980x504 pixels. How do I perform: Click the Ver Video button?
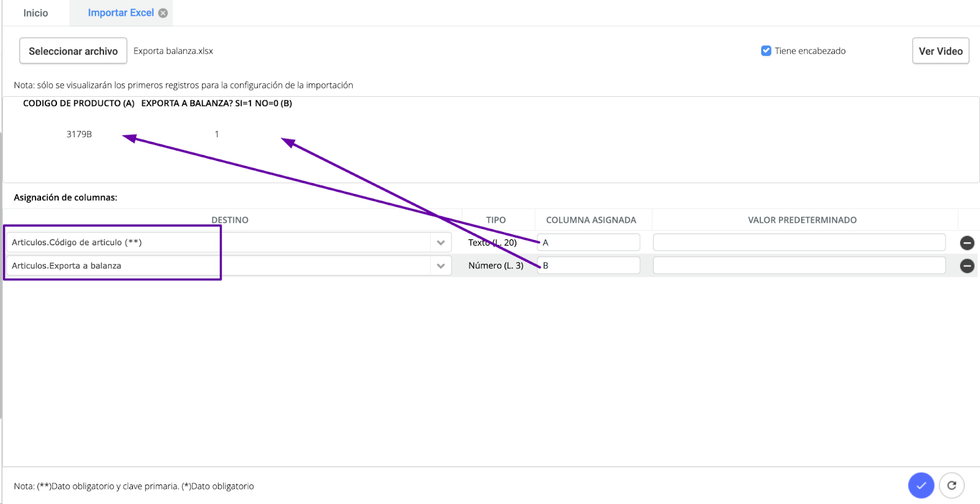click(940, 51)
